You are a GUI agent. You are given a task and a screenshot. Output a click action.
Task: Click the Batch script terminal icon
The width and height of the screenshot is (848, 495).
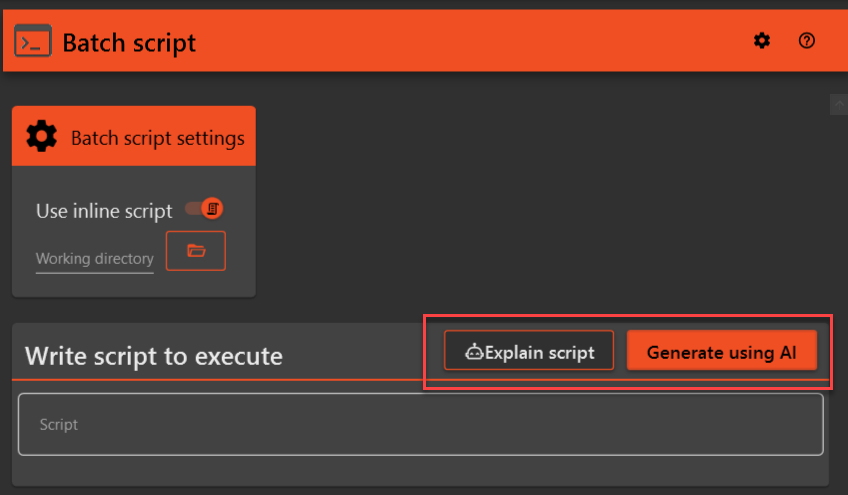click(x=32, y=42)
